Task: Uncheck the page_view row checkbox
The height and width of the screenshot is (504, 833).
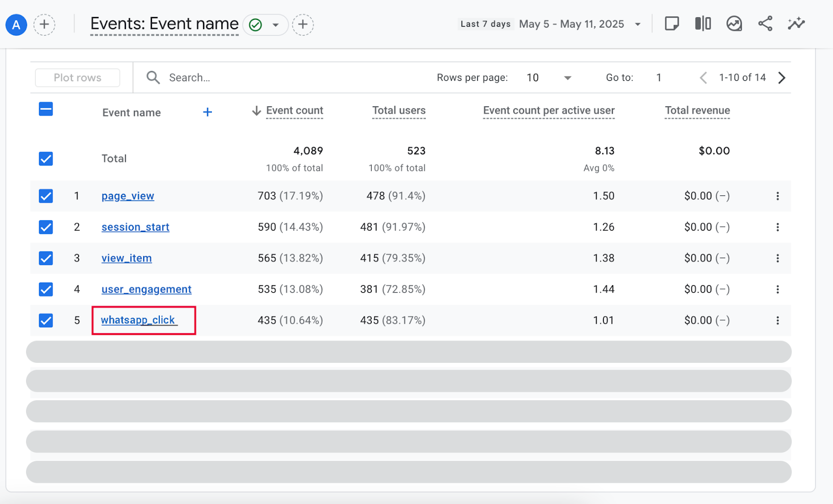Action: (x=46, y=196)
